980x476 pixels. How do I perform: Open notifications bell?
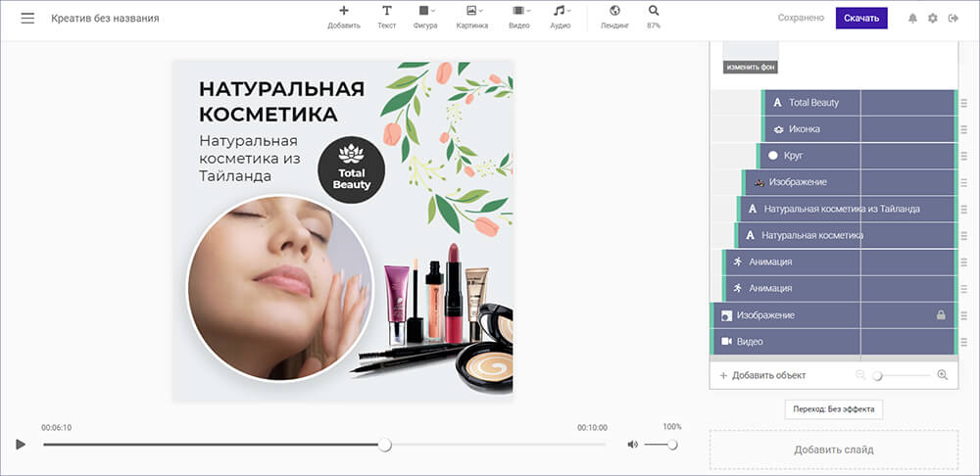pos(912,18)
